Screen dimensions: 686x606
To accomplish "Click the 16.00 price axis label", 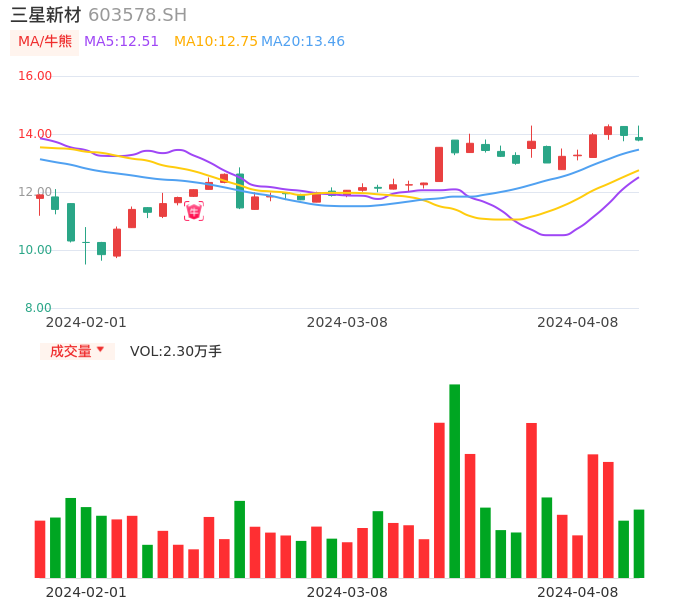I will 35,76.
